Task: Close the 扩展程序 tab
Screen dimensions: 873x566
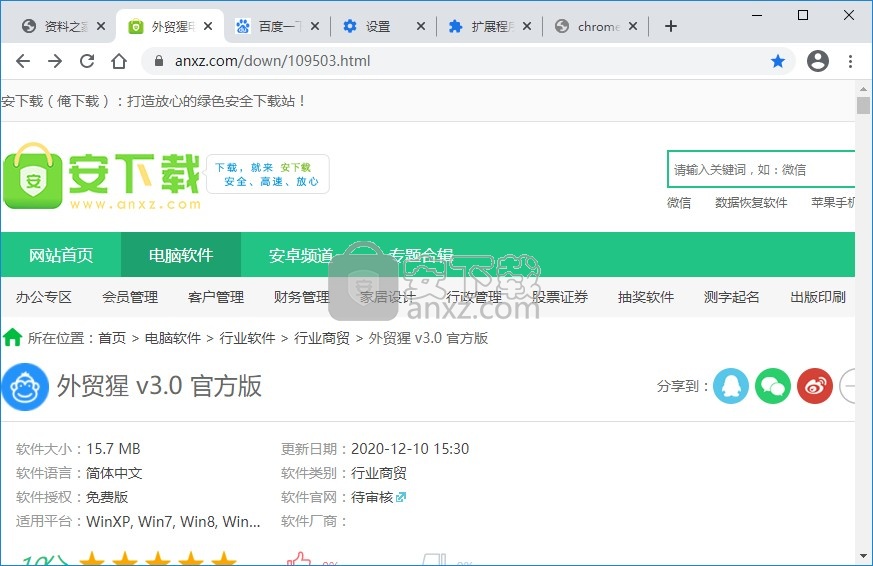Action: point(527,26)
